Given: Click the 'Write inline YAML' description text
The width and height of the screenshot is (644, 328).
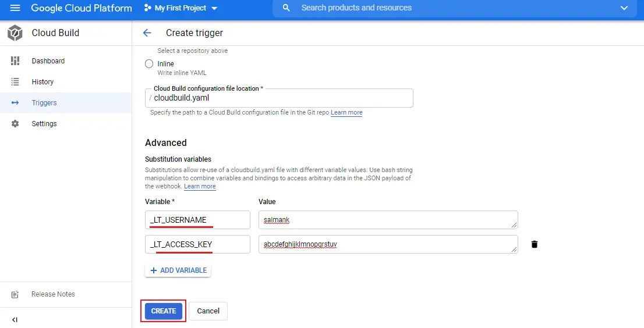Looking at the screenshot, I should pyautogui.click(x=182, y=73).
